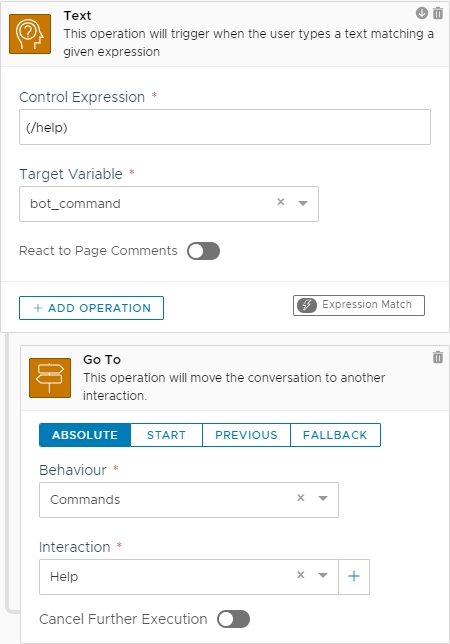
Task: Toggle React to Page Comments switch
Action: coord(203,251)
